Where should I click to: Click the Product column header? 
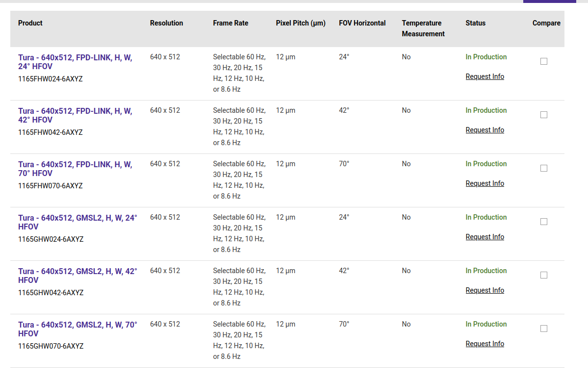30,23
